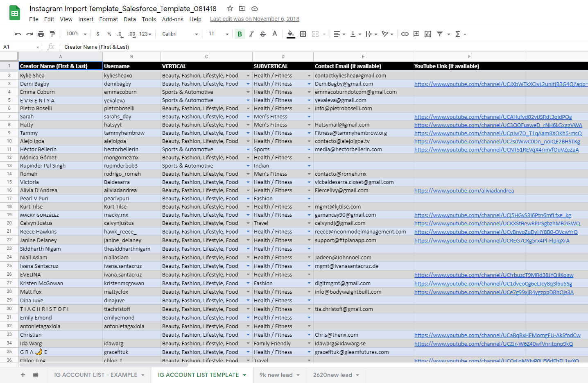Select the cell with contactkylieshea@gmail.com
This screenshot has height=383, width=588.
coord(363,75)
